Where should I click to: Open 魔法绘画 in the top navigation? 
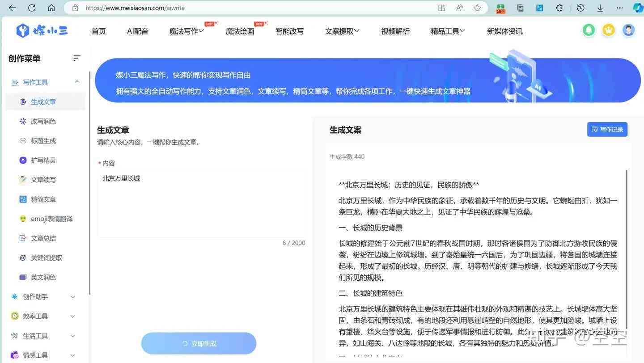pyautogui.click(x=240, y=31)
